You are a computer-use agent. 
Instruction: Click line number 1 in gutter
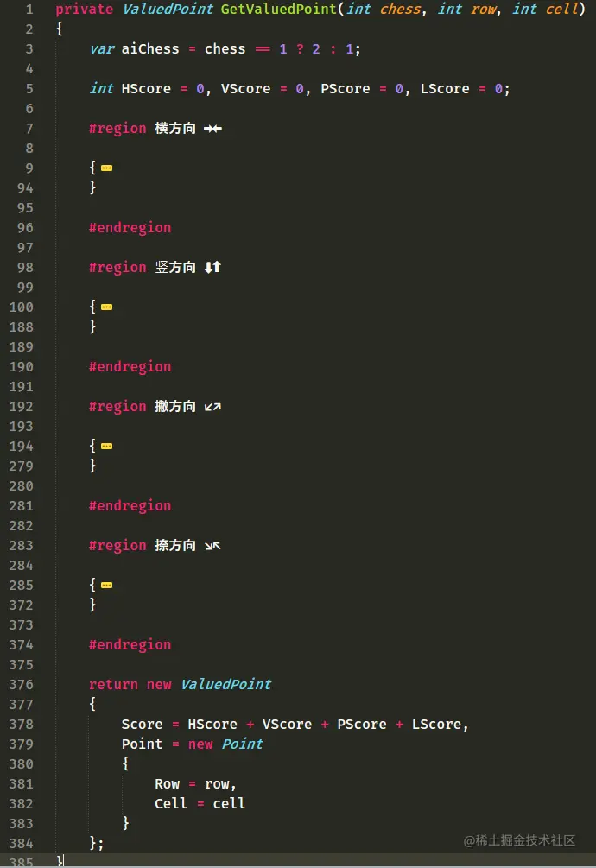(x=29, y=10)
